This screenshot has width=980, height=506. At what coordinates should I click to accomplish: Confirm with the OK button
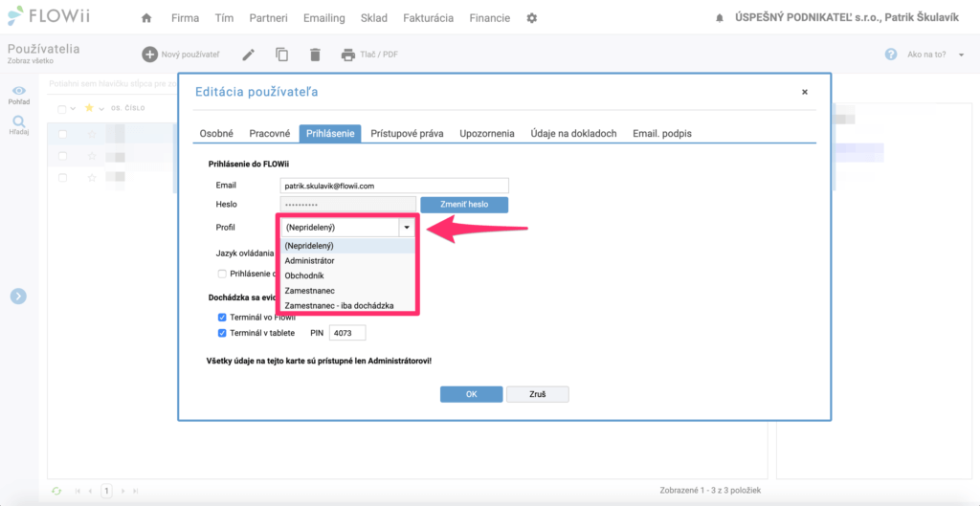tap(471, 394)
